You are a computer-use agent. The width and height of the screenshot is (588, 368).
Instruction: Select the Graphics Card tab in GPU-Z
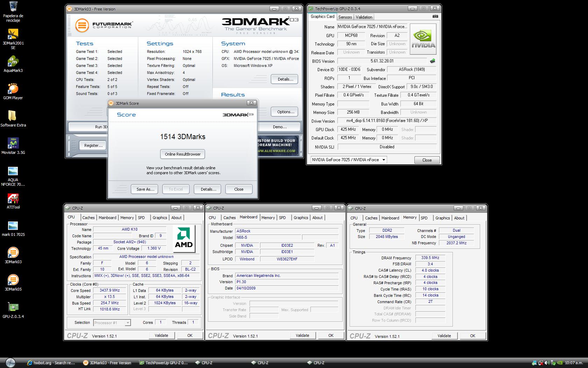coord(322,16)
